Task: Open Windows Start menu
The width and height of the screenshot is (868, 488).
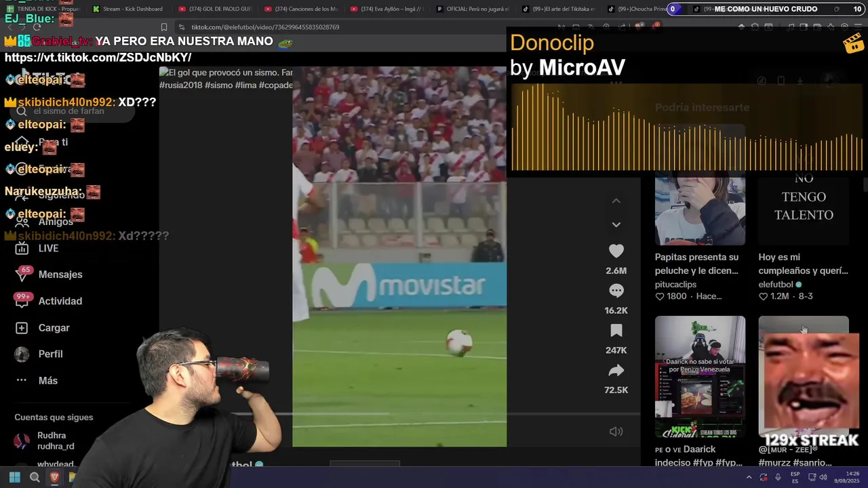Action: [14, 477]
